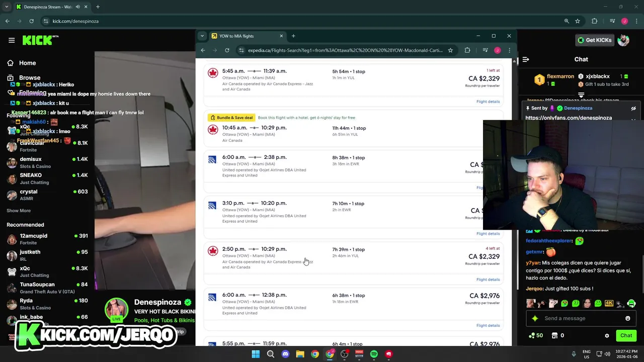Viewport: 644px width, 362px height.
Task: Close the YOW to MIA flights tab
Action: [281, 36]
